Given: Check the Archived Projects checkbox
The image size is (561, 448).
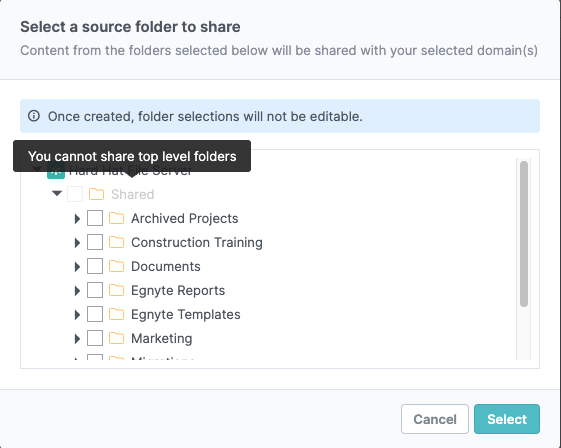Looking at the screenshot, I should coord(95,218).
